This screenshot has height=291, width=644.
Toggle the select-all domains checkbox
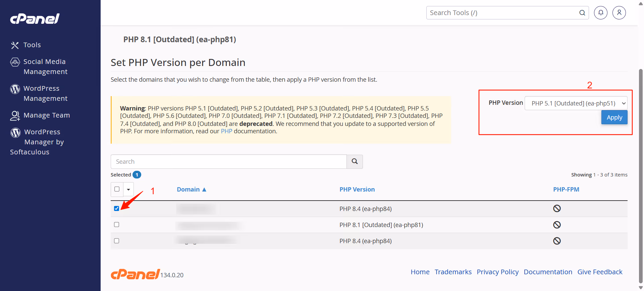pos(117,189)
